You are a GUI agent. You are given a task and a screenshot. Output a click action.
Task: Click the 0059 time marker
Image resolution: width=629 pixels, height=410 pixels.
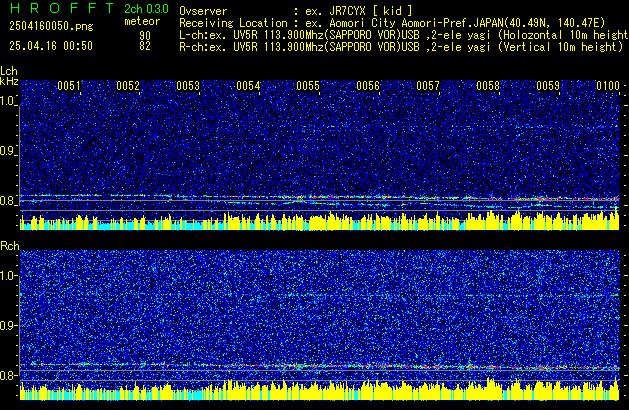click(x=548, y=86)
